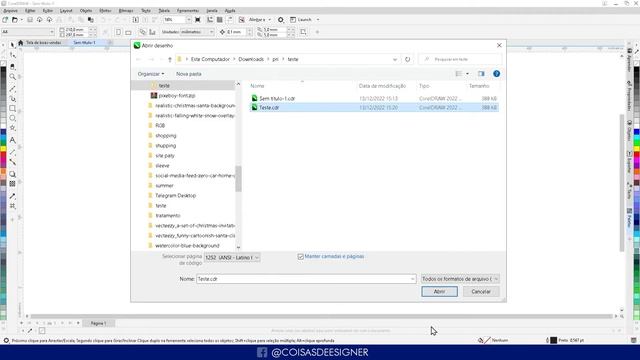
Task: Click the Cancelar button
Action: [481, 291]
